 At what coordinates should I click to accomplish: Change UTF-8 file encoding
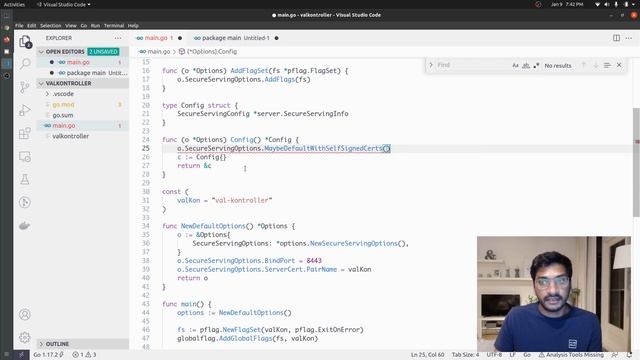(x=494, y=355)
